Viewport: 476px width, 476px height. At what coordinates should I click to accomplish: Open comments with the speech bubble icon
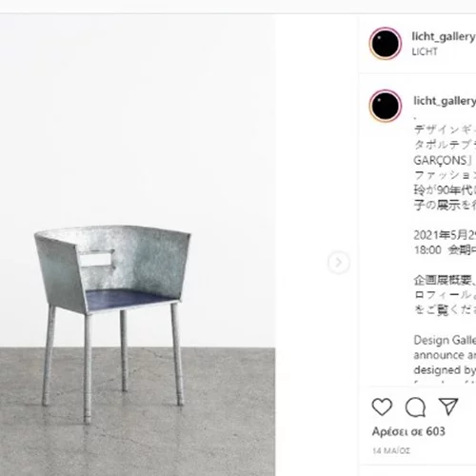point(415,407)
